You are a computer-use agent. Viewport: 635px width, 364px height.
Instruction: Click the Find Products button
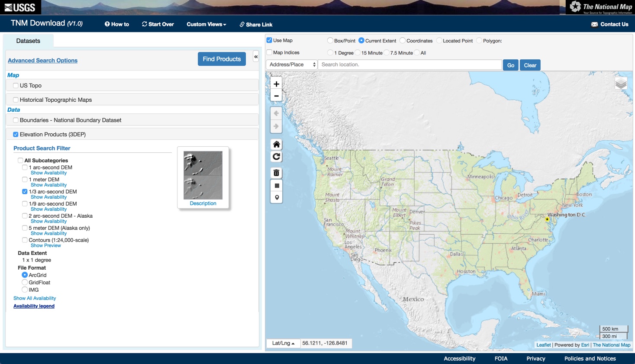pyautogui.click(x=222, y=59)
